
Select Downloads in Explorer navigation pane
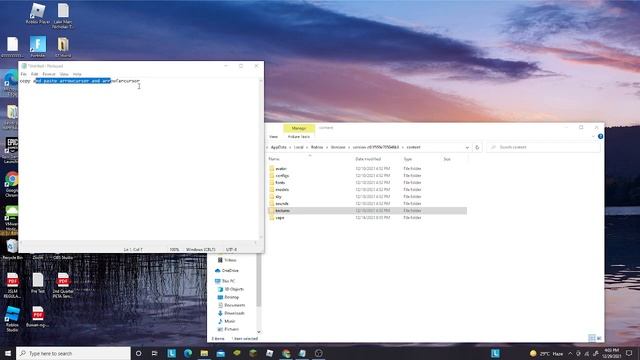[x=231, y=313]
